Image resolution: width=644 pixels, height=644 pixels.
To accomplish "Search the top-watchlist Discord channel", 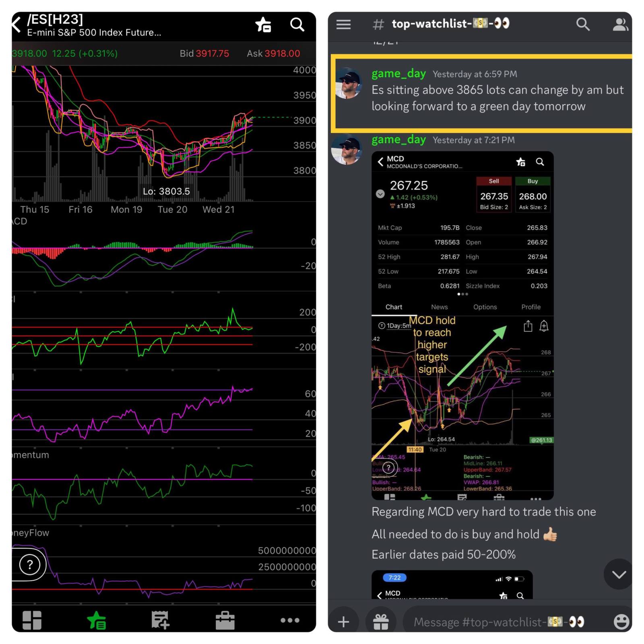I will [x=583, y=25].
